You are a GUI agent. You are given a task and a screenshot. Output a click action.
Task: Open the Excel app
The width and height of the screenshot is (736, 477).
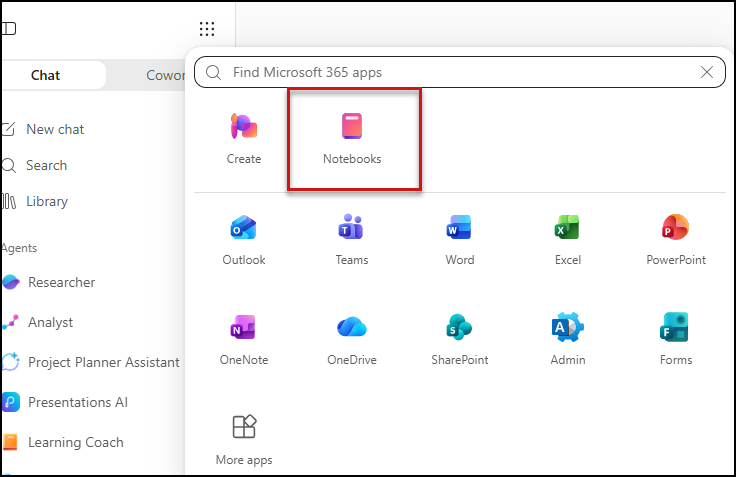point(567,240)
